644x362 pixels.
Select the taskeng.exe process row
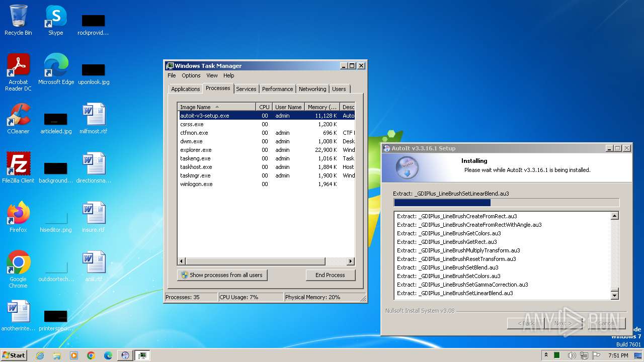click(x=266, y=158)
